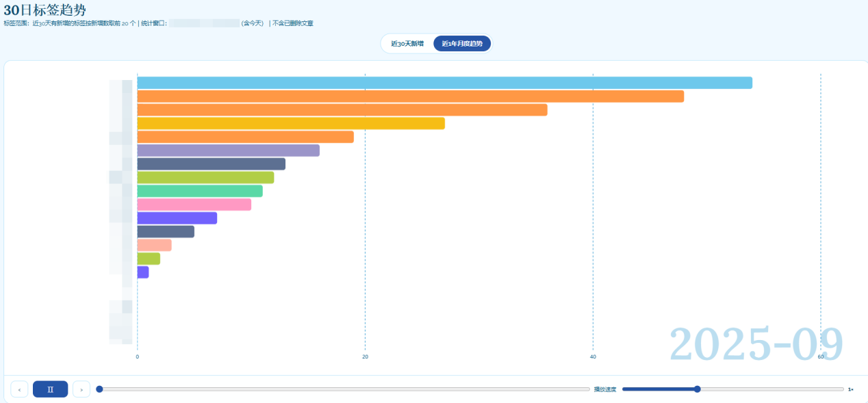Click the pink bar in the chart
Image resolution: width=868 pixels, height=403 pixels.
[x=194, y=205]
